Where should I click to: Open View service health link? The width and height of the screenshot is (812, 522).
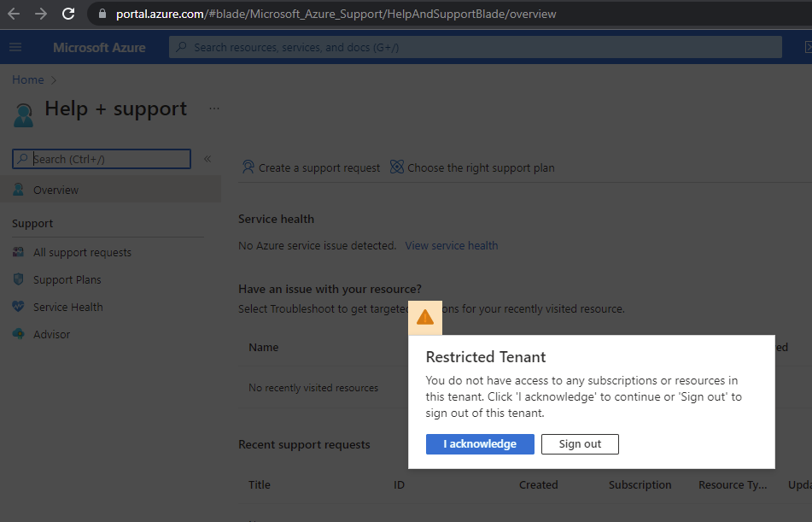[451, 245]
